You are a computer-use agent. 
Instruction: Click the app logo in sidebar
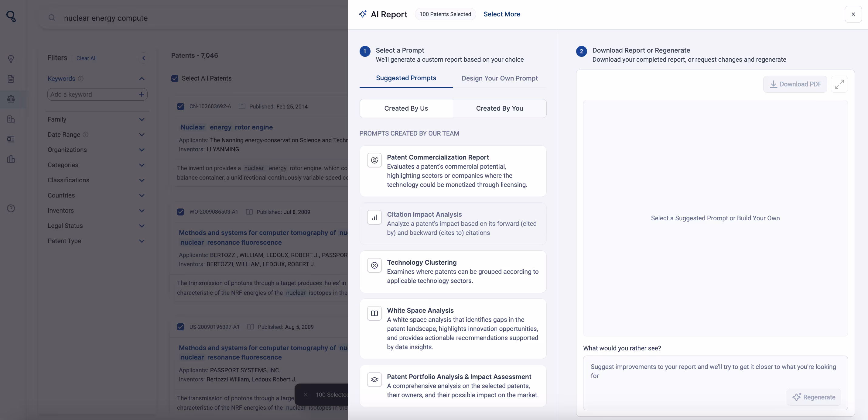coord(11,16)
